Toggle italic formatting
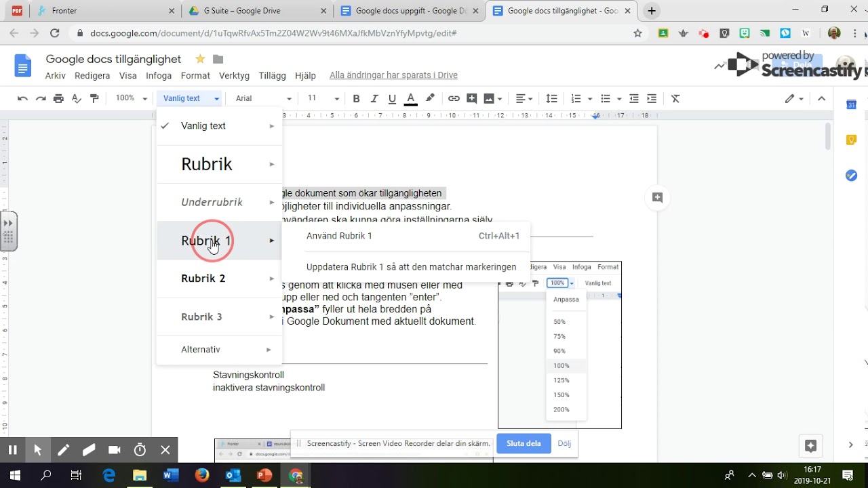This screenshot has width=868, height=488. tap(374, 98)
